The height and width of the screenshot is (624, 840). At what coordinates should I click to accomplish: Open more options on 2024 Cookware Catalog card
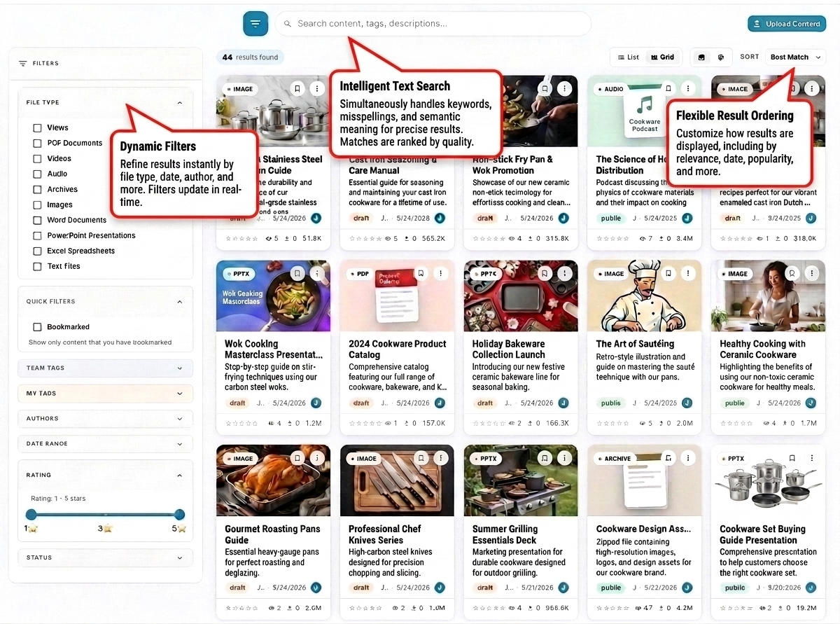point(441,274)
